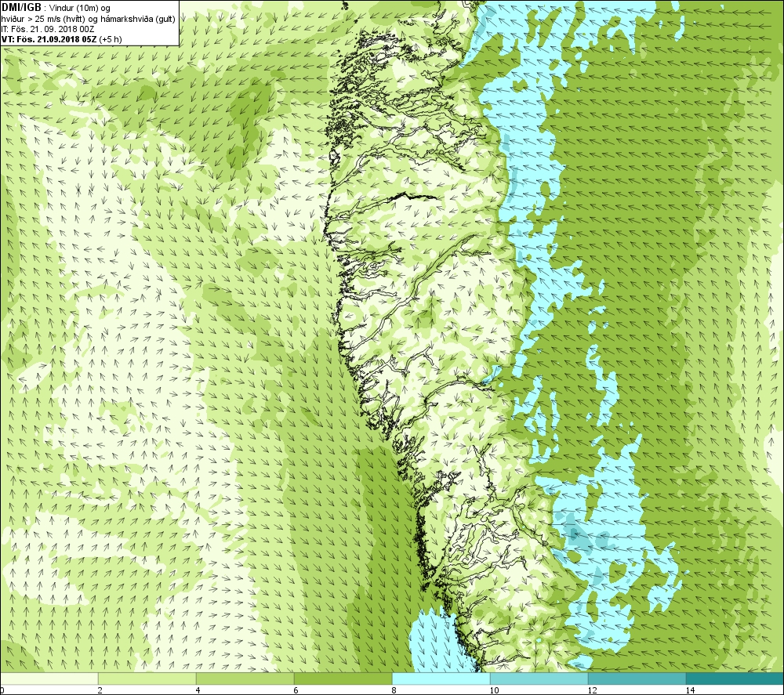Click the '14' label under the color scale
784x695 pixels.
(x=690, y=690)
